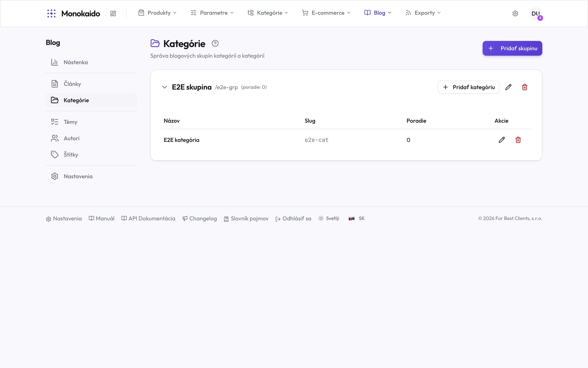Open the app grid icon beside Monokaido

[x=113, y=13]
